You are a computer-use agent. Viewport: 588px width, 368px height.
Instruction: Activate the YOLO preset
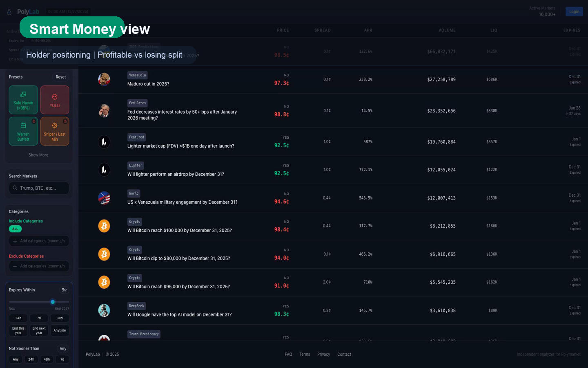[x=55, y=100]
